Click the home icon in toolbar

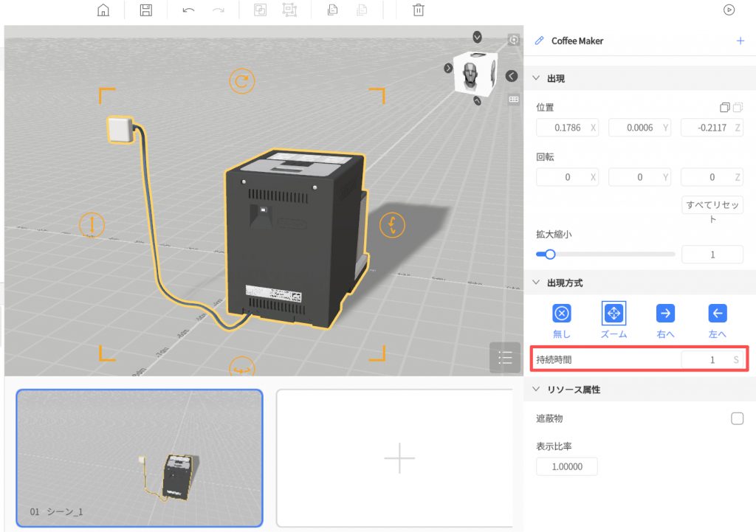104,10
